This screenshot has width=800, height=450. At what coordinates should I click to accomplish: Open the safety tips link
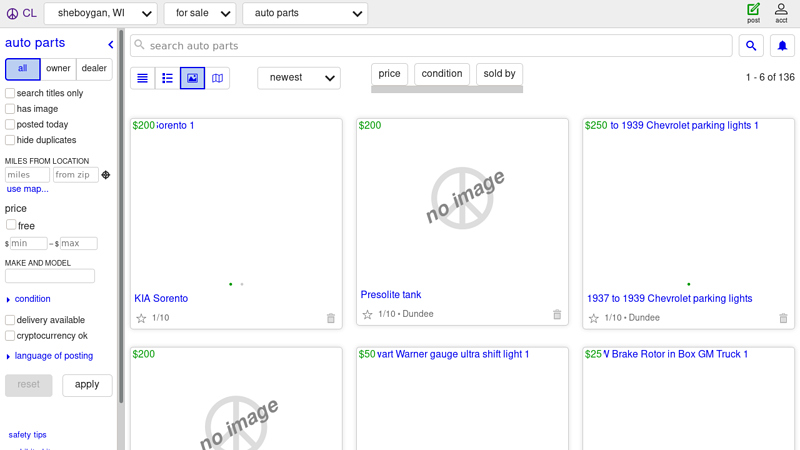[x=28, y=435]
